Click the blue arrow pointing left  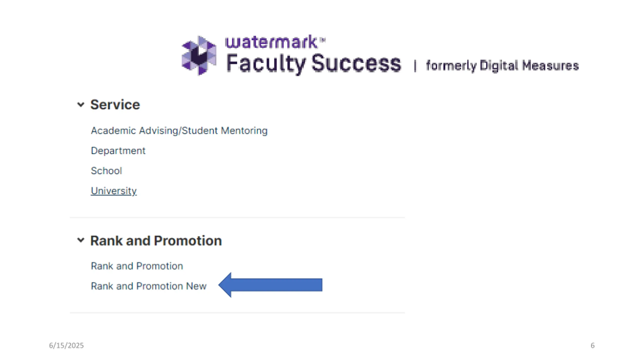270,285
